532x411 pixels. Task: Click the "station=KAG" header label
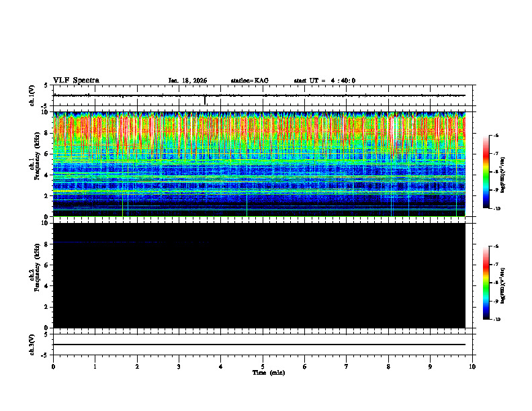coord(249,81)
